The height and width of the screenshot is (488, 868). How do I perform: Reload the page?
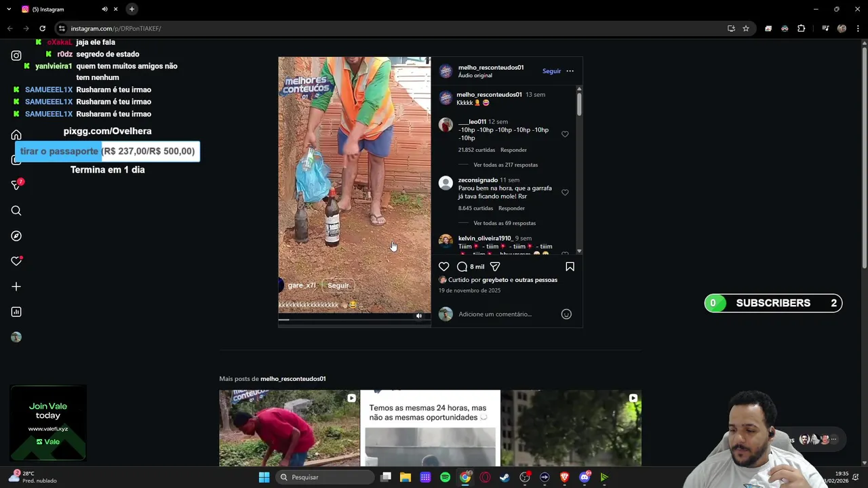pos(42,28)
